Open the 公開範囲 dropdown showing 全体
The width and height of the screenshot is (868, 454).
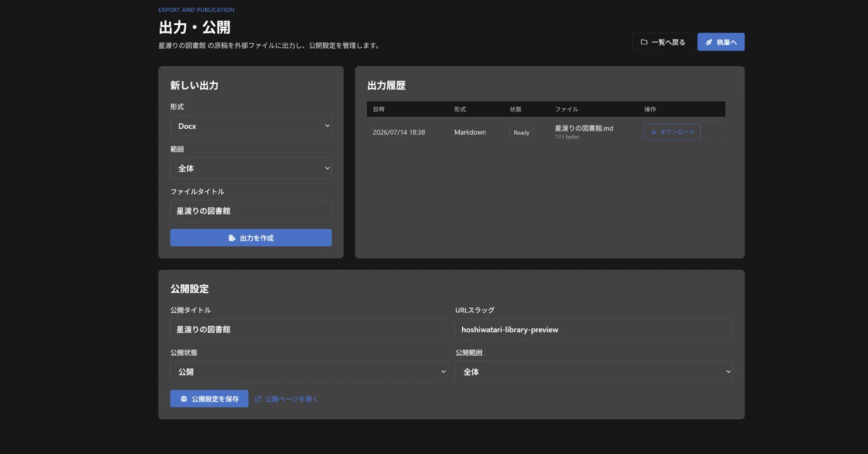(x=594, y=372)
